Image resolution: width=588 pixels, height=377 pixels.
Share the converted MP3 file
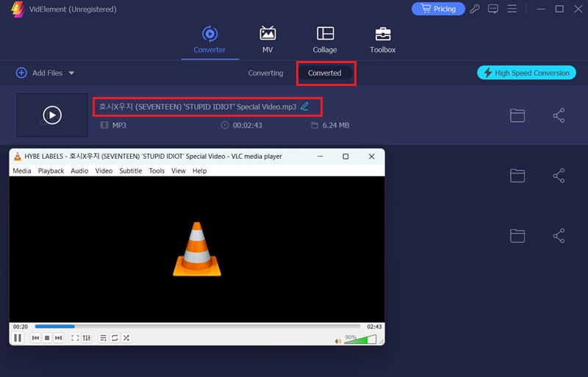559,115
